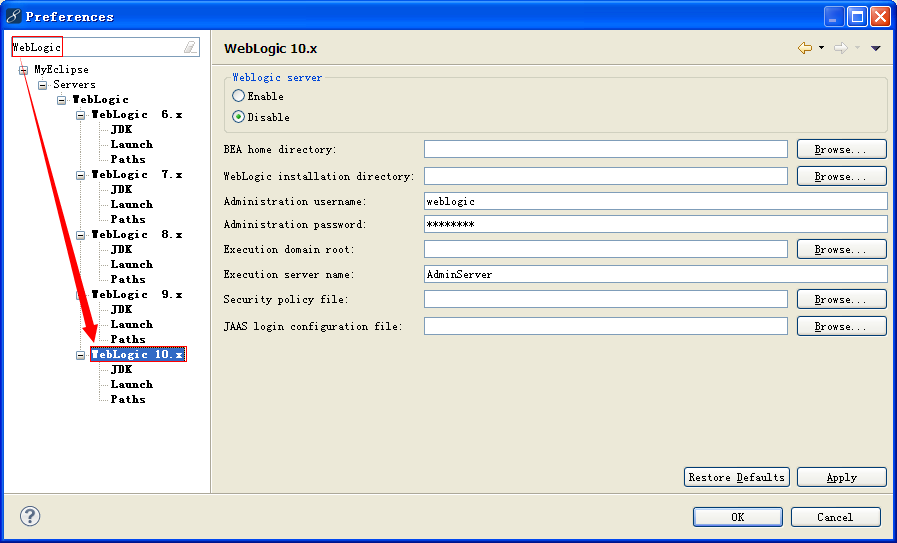The width and height of the screenshot is (897, 543).
Task: Select the Disable radio button
Action: (238, 117)
